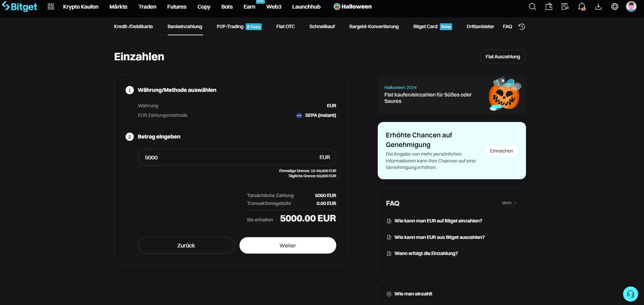Click the play icon beside Wie man einzahlt
The image size is (644, 305).
pyautogui.click(x=389, y=294)
